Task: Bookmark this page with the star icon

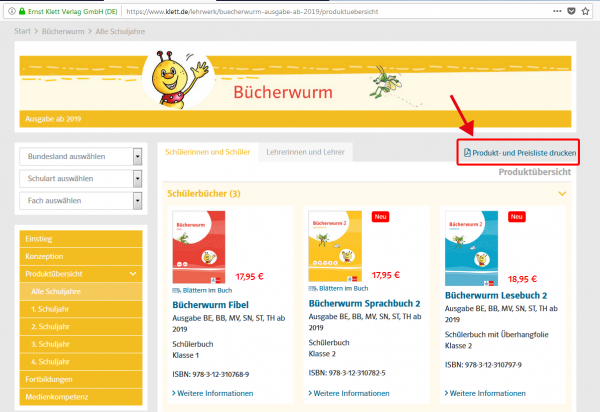Action: tap(585, 11)
